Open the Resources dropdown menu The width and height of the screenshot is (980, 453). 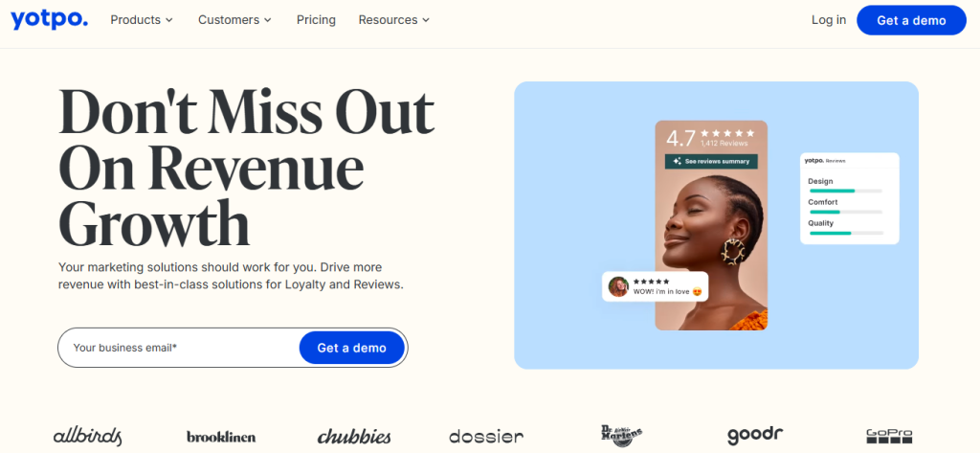tap(394, 20)
